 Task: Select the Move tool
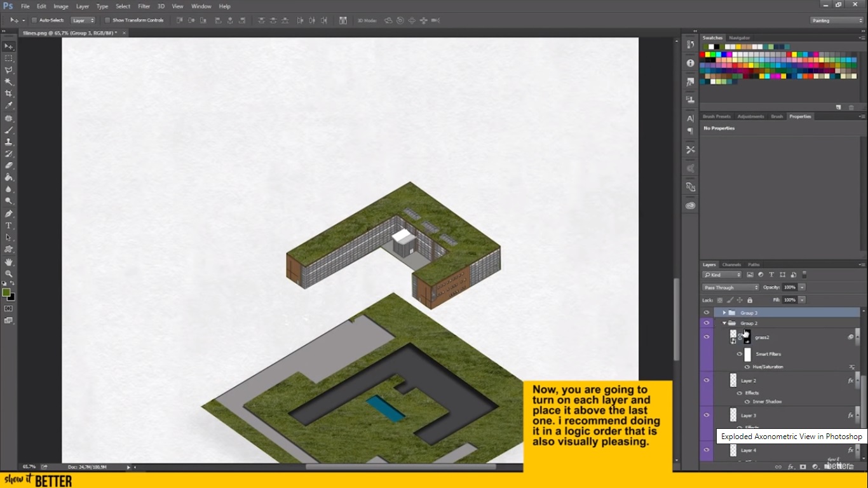tap(9, 46)
